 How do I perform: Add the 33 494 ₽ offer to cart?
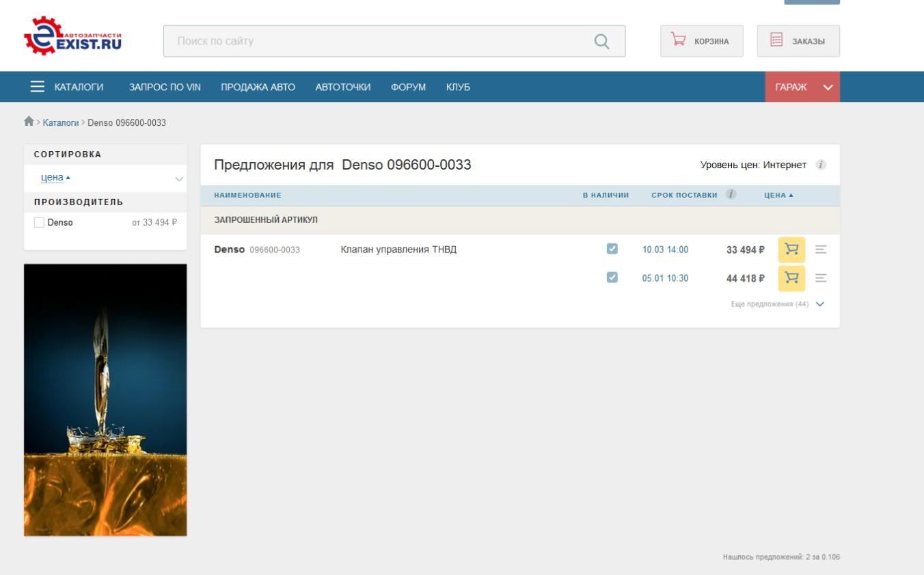click(791, 250)
